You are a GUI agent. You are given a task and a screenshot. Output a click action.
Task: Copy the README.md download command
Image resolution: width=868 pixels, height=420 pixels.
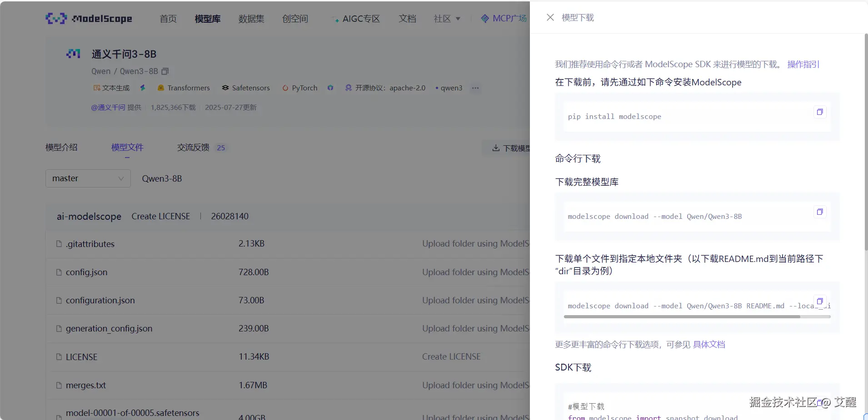click(819, 301)
